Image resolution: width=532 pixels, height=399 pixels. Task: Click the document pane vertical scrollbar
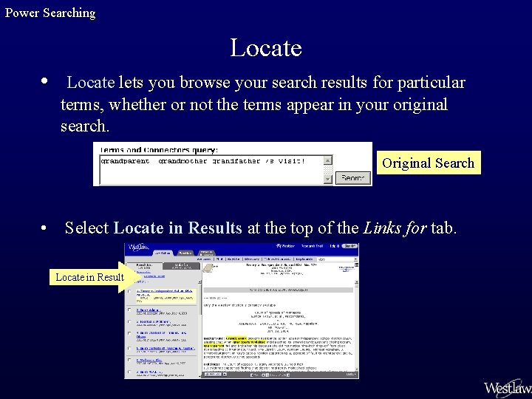pos(357,326)
